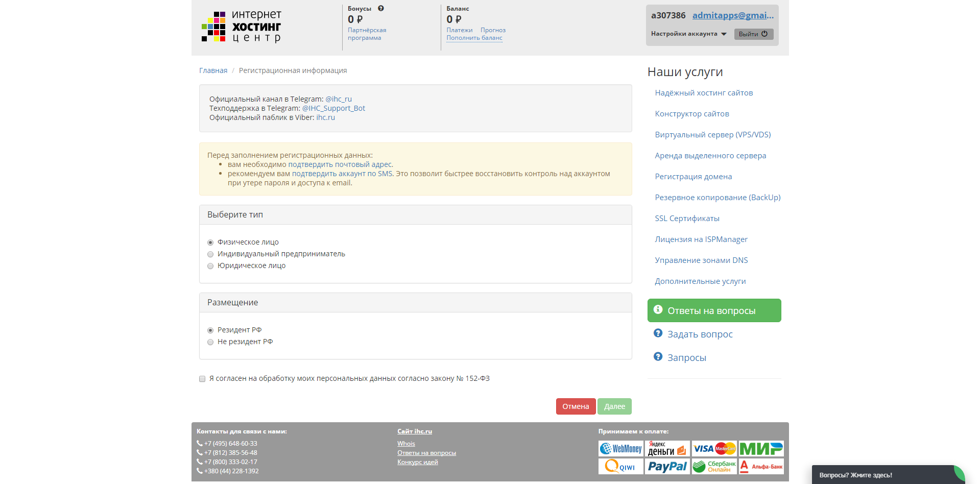Click the MIR payment icon

761,449
